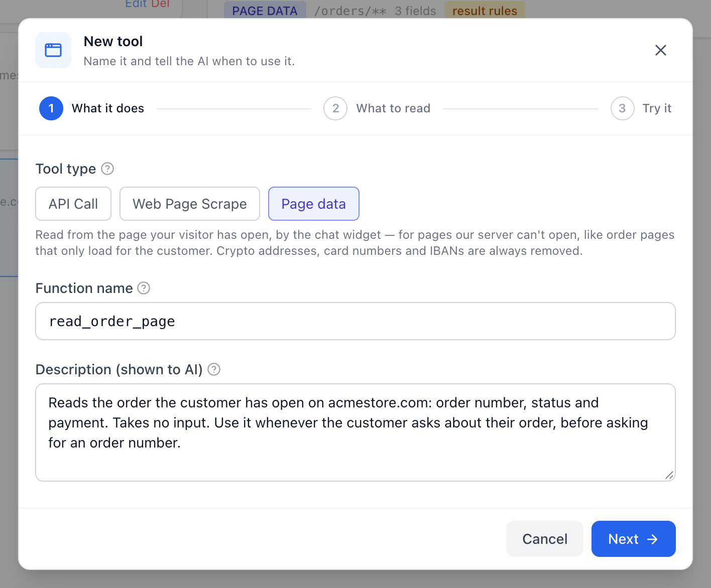Viewport: 711px width, 588px height.
Task: Click Next to continue
Action: coord(634,539)
